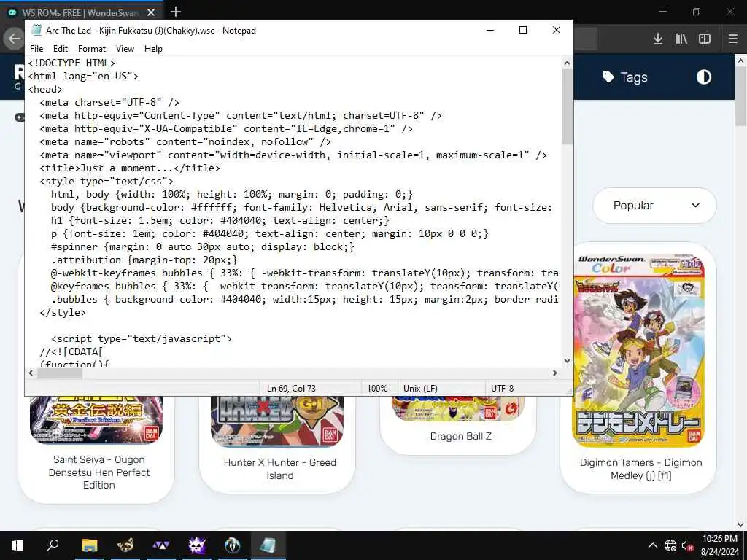The height and width of the screenshot is (560, 747).
Task: Click Notepad vertical scrollbar up arrow
Action: (567, 63)
